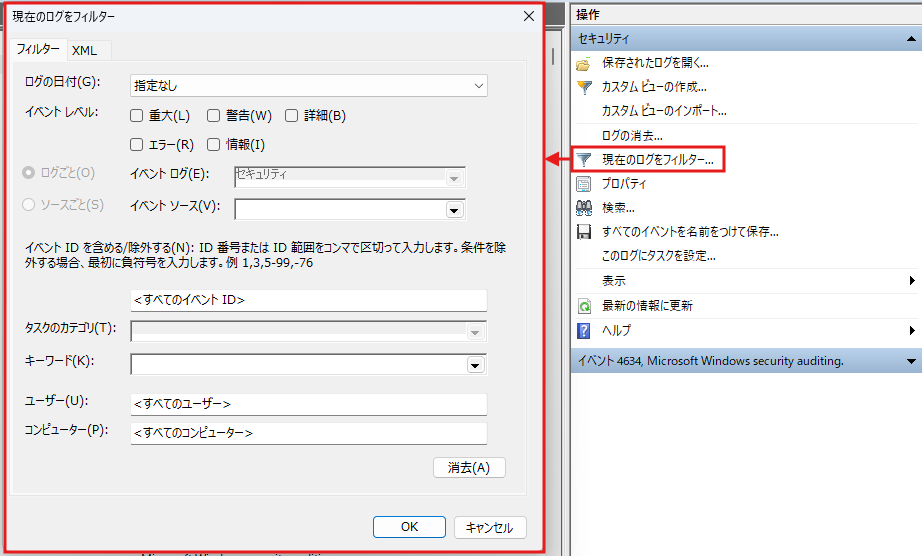Click the filter icon for 現在のログをフィルター

584,160
